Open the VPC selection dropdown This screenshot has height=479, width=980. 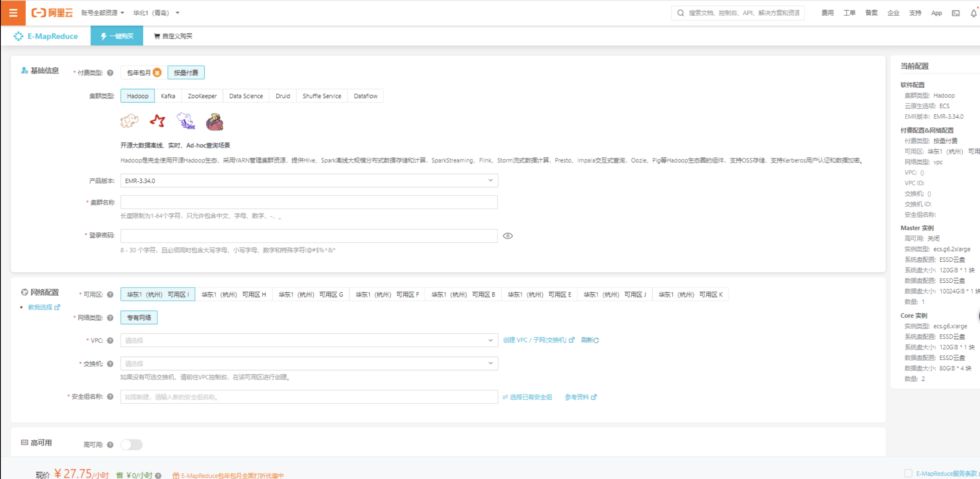(309, 340)
